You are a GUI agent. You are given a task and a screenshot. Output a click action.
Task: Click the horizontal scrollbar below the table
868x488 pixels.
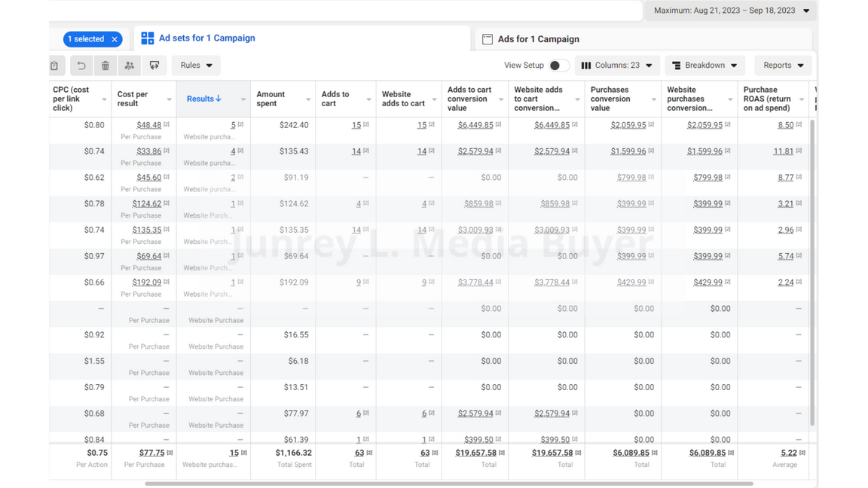pyautogui.click(x=448, y=483)
